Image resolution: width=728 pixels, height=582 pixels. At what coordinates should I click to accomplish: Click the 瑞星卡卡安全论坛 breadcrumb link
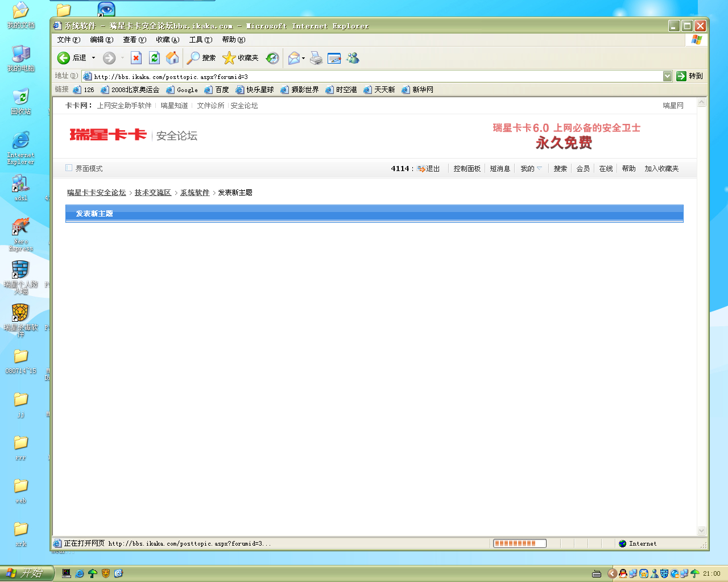pyautogui.click(x=97, y=193)
